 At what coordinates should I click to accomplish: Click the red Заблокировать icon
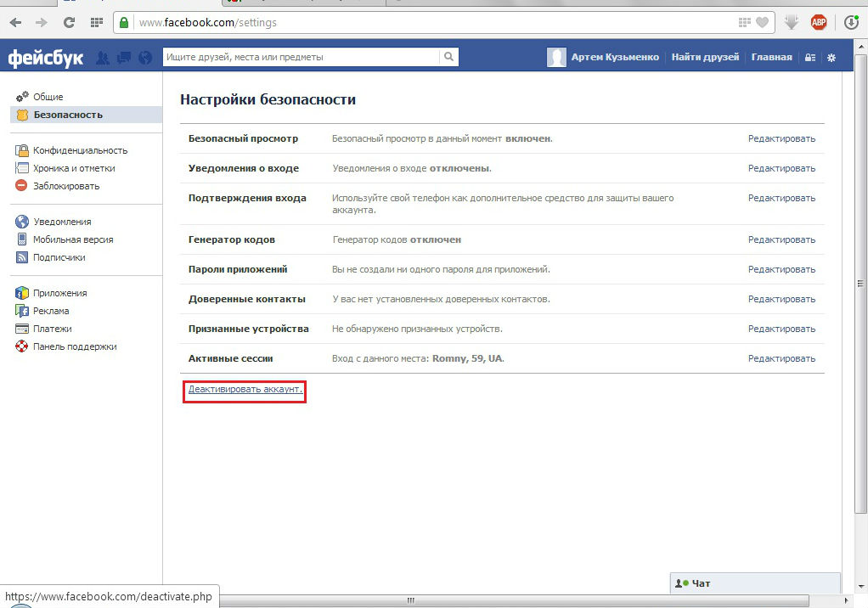point(21,185)
